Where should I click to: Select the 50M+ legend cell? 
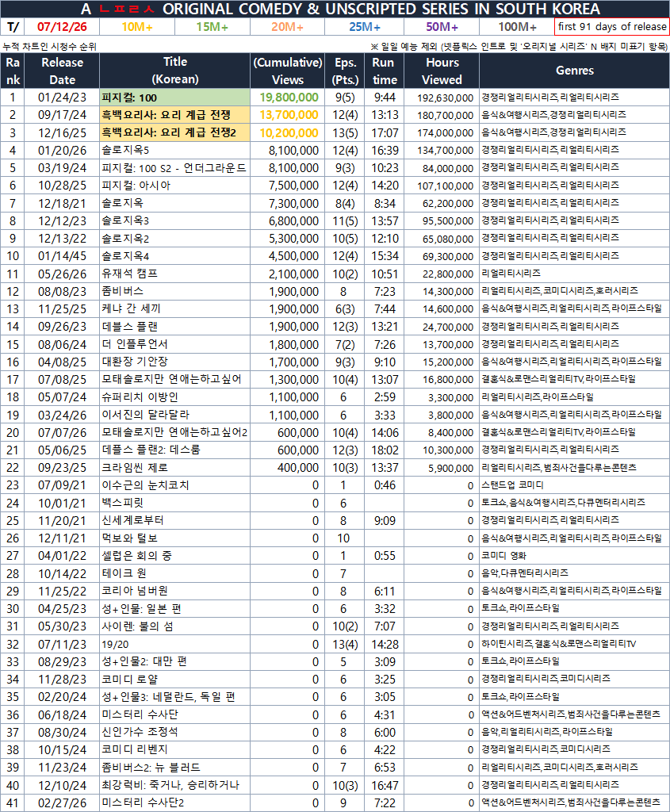(x=442, y=26)
